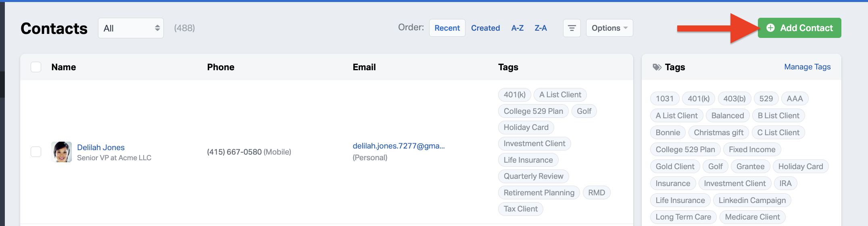
Task: Sort contacts in Z-A order
Action: (x=540, y=28)
